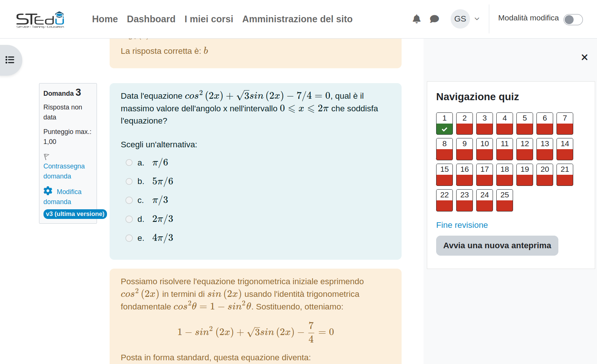This screenshot has height=364, width=597.
Task: Open the GS user avatar menu
Action: 460,19
